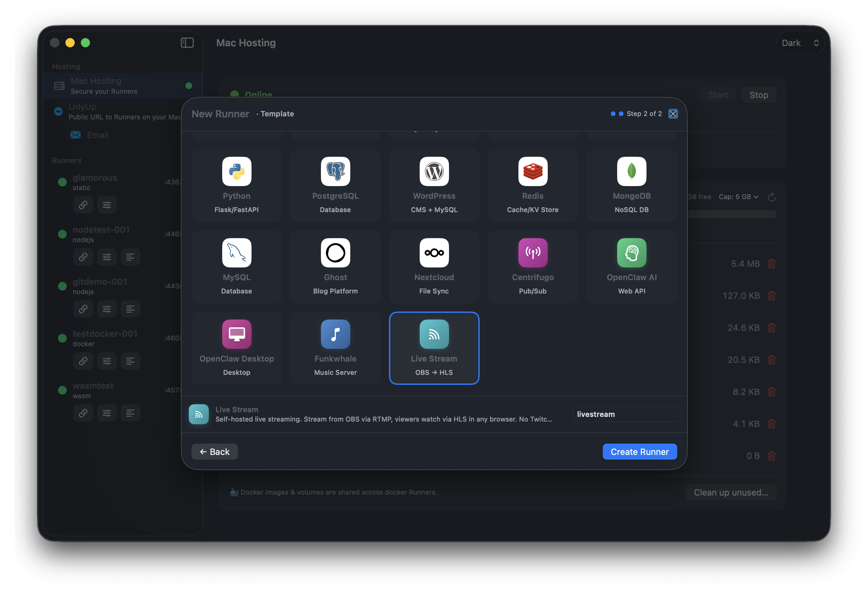Select the Live Stream OBS template
The image size is (868, 591).
434,348
